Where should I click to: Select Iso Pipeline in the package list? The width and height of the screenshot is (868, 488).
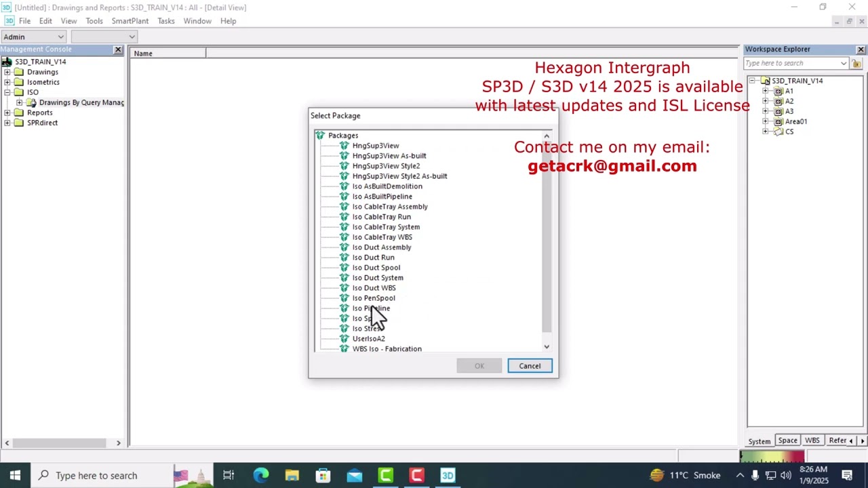click(x=371, y=308)
